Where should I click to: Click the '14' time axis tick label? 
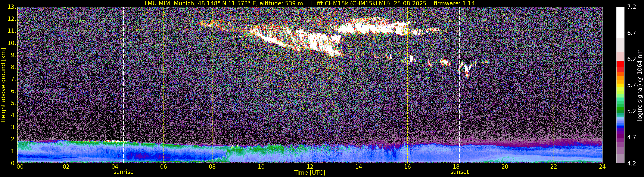coord(358,167)
